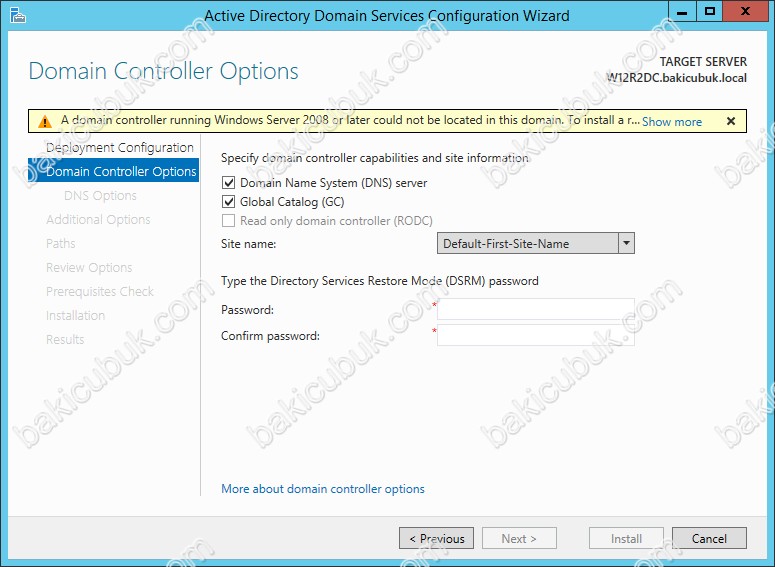The width and height of the screenshot is (775, 567).
Task: Focus the DSRM Password field
Action: 536,309
